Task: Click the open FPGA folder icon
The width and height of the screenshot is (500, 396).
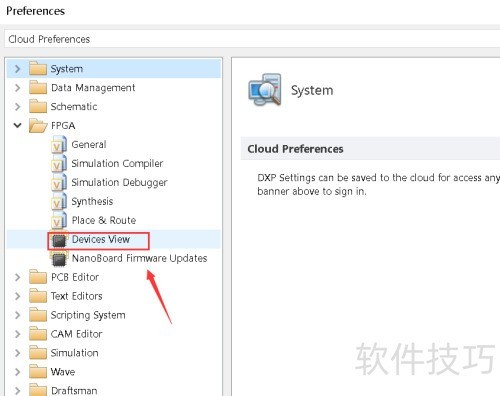Action: click(38, 126)
